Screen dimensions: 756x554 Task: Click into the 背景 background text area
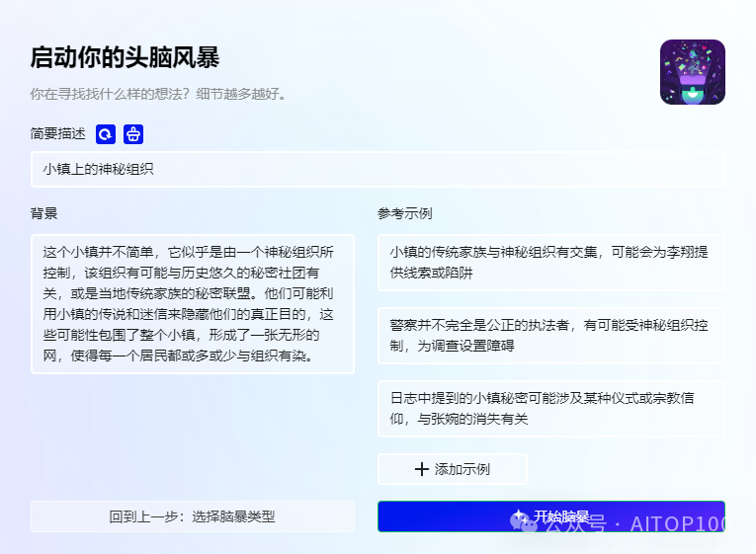[x=193, y=304]
